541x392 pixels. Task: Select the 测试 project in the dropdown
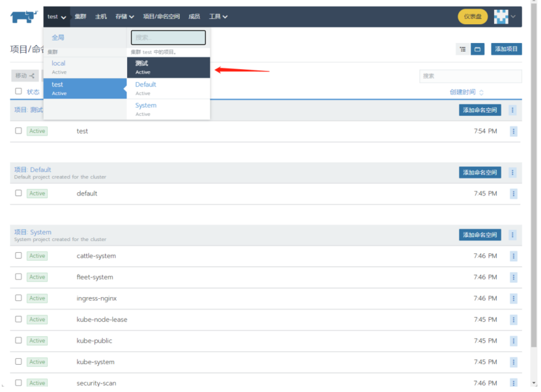pyautogui.click(x=168, y=67)
